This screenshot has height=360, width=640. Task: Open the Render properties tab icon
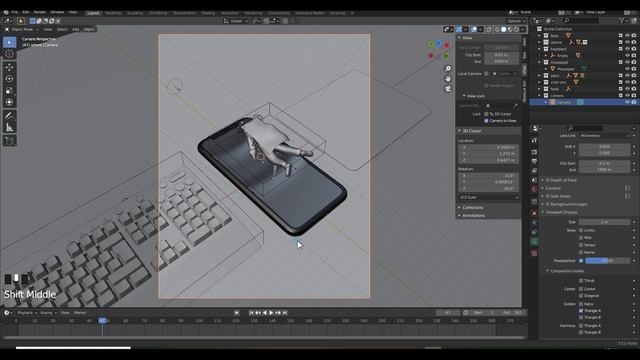534,152
